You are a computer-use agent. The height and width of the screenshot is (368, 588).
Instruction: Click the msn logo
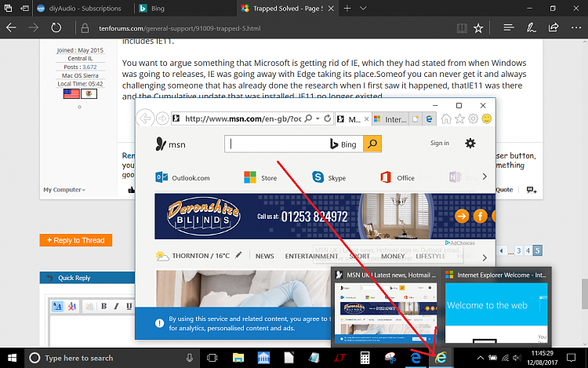click(171, 144)
